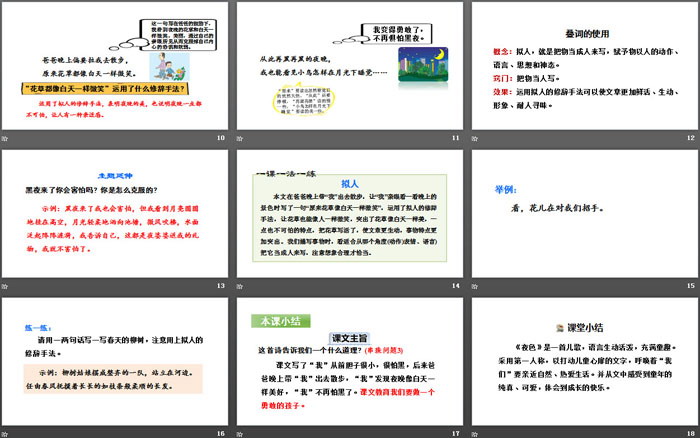
Task: Click slide number 15 label
Action: [691, 286]
